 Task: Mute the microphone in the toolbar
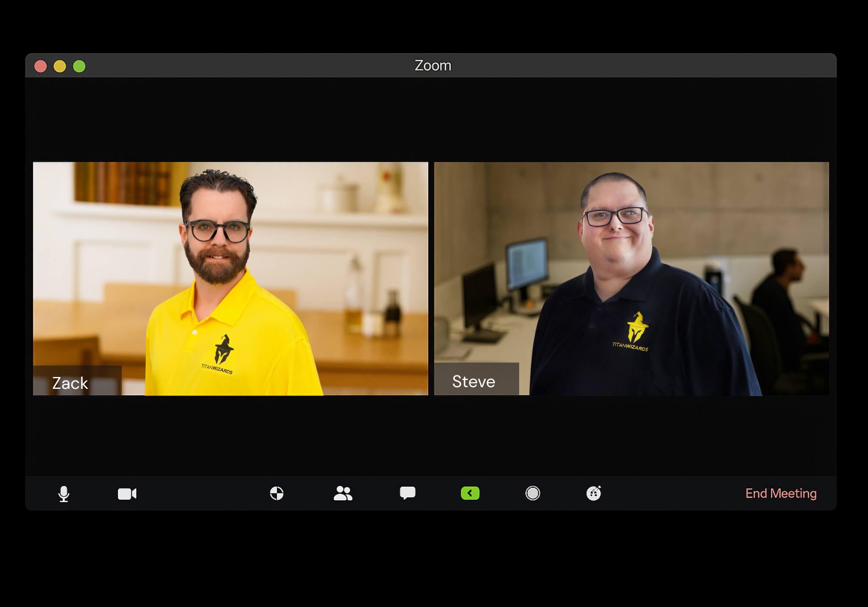64,493
